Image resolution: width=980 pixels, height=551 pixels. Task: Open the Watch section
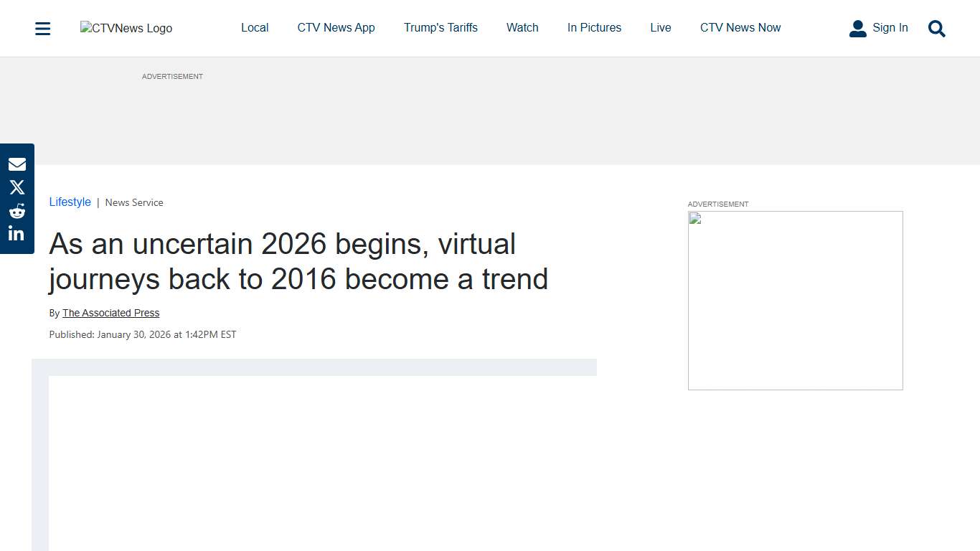[522, 27]
